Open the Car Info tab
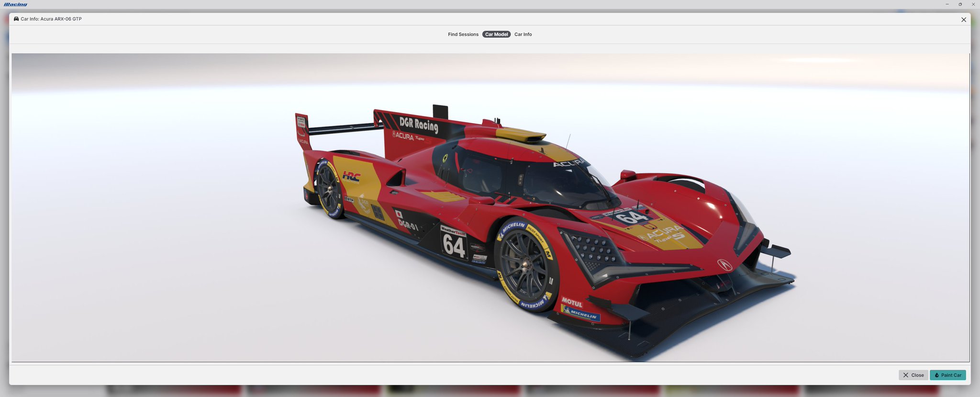Image resolution: width=980 pixels, height=397 pixels. coord(523,34)
